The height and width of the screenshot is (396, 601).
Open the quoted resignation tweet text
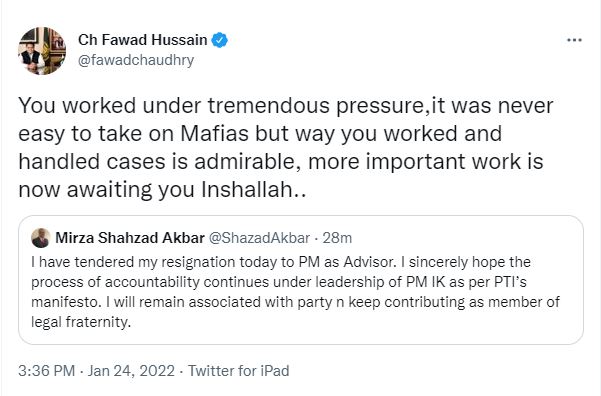pos(295,292)
